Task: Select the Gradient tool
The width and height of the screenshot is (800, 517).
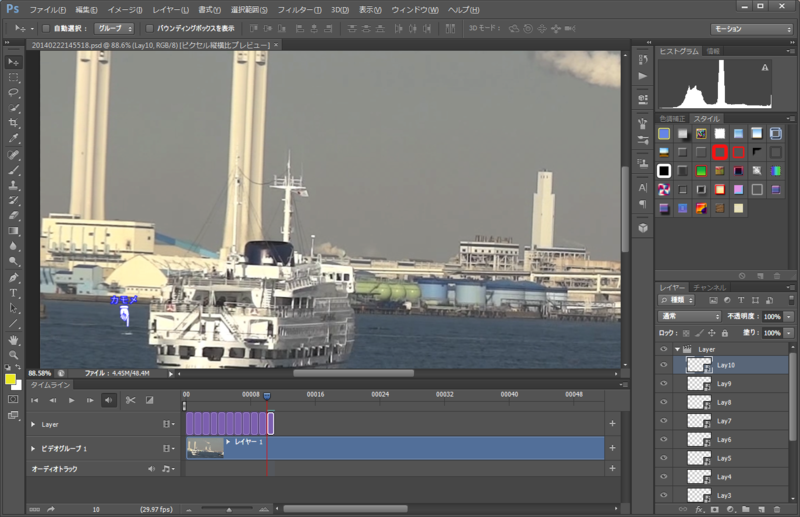Action: [x=13, y=231]
